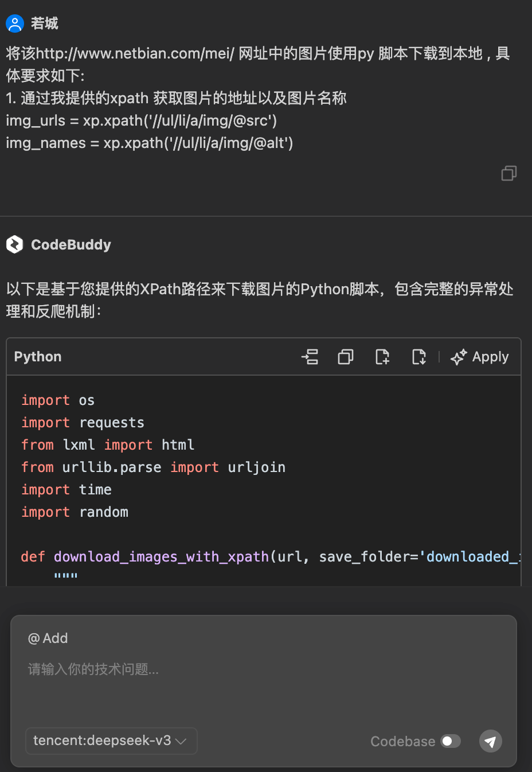Open the tencent:deepseek-v3 model dropdown

111,741
